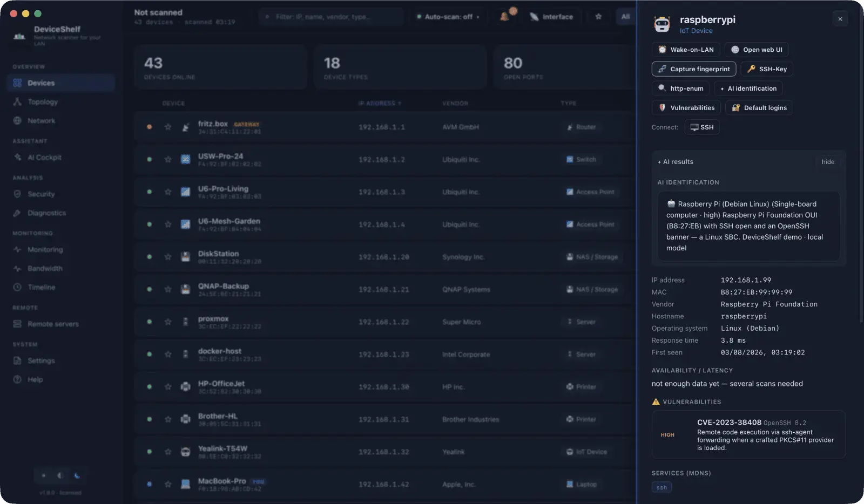This screenshot has height=504, width=864.
Task: Open Timeline page
Action: coord(61,288)
